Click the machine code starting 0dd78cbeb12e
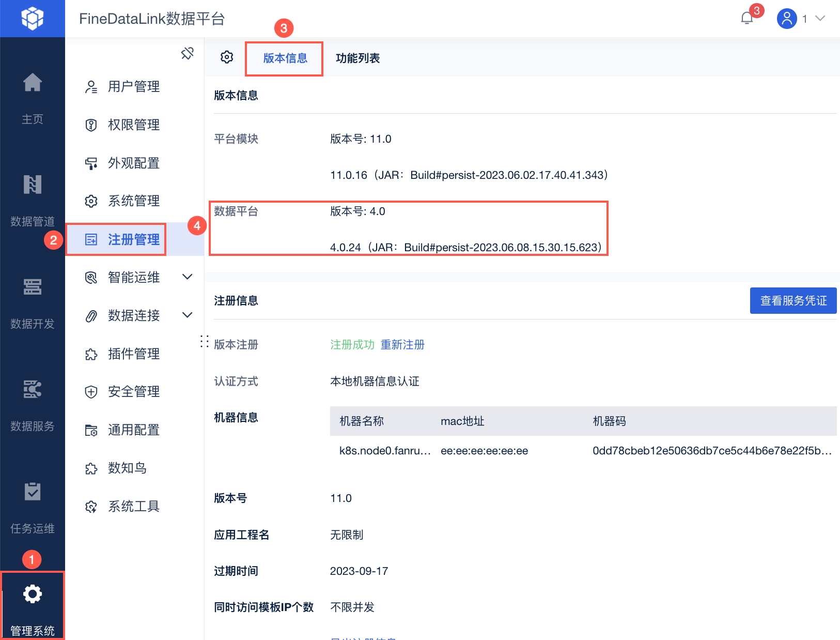Viewport: 840px width, 640px height. 712,451
